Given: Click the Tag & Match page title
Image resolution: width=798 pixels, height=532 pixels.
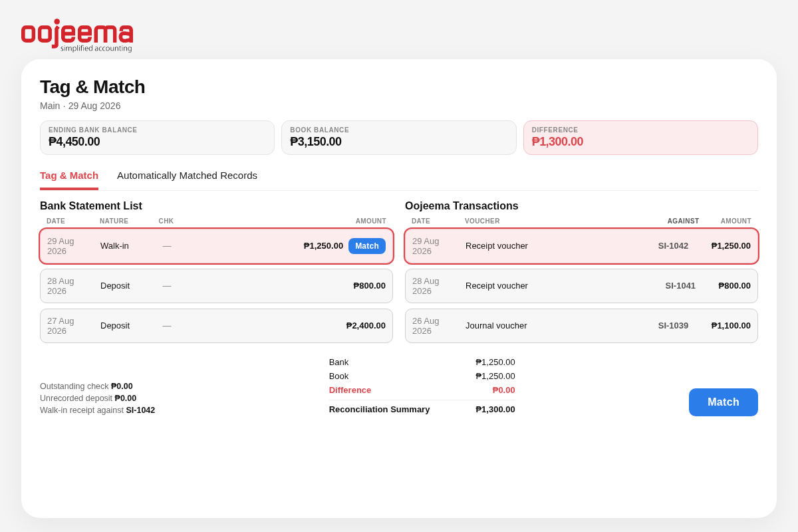Looking at the screenshot, I should (x=92, y=87).
